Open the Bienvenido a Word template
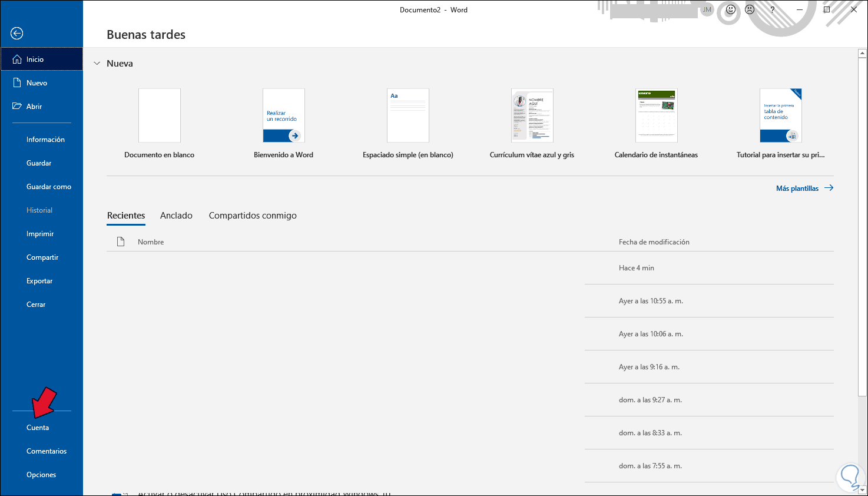 (x=283, y=124)
